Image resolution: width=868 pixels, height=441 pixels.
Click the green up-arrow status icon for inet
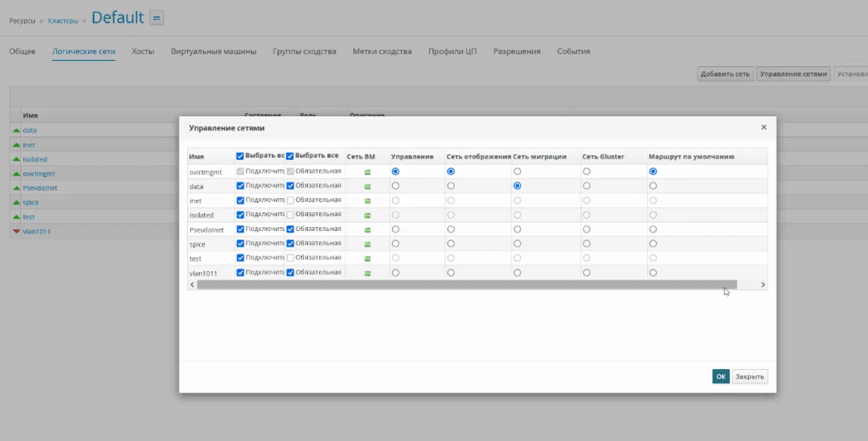(x=16, y=145)
